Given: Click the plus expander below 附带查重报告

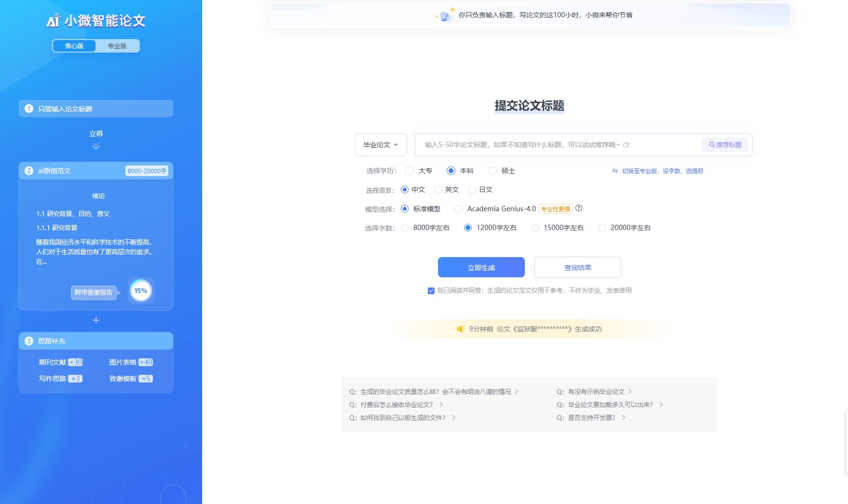Looking at the screenshot, I should pyautogui.click(x=96, y=320).
